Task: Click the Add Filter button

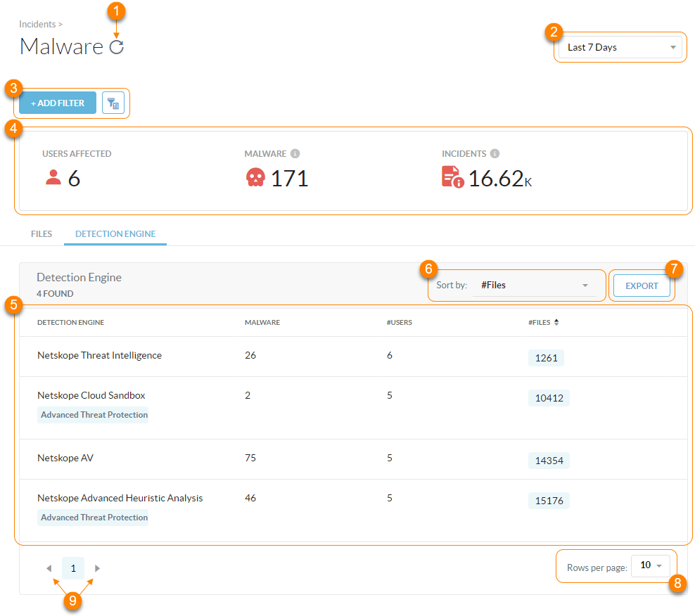Action: coord(58,103)
